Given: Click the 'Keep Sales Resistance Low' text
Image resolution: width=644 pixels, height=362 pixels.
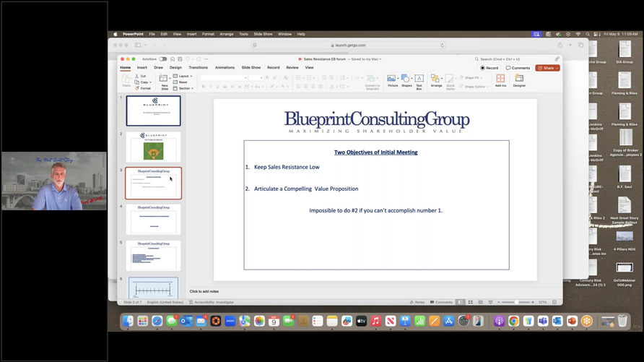Looking at the screenshot, I should (x=287, y=167).
